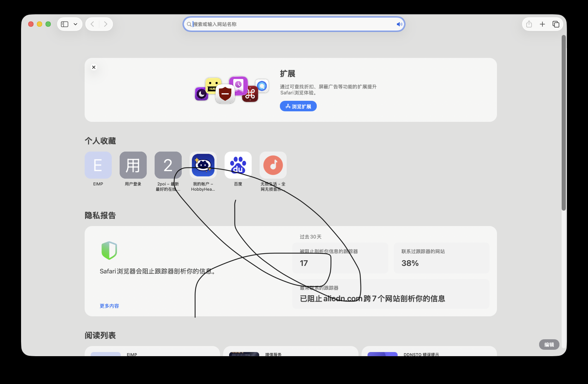Open a new tab with the plus icon
Image resolution: width=588 pixels, height=384 pixels.
pos(542,24)
